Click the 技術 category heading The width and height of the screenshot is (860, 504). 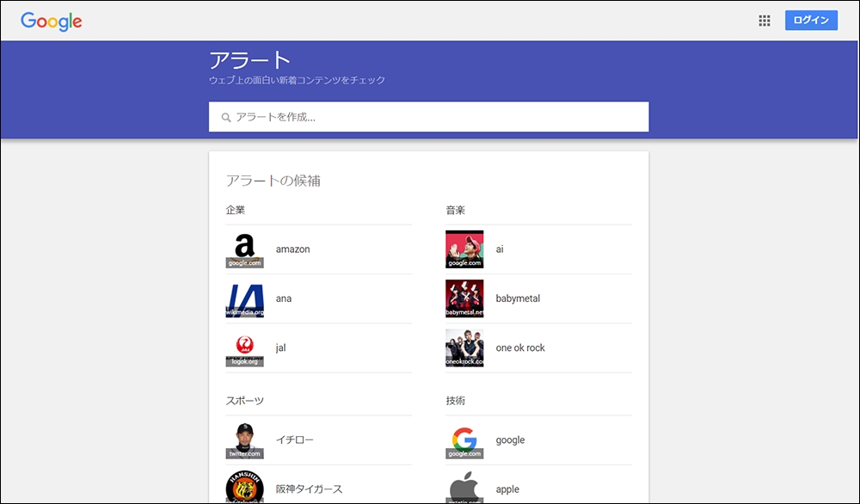click(455, 401)
